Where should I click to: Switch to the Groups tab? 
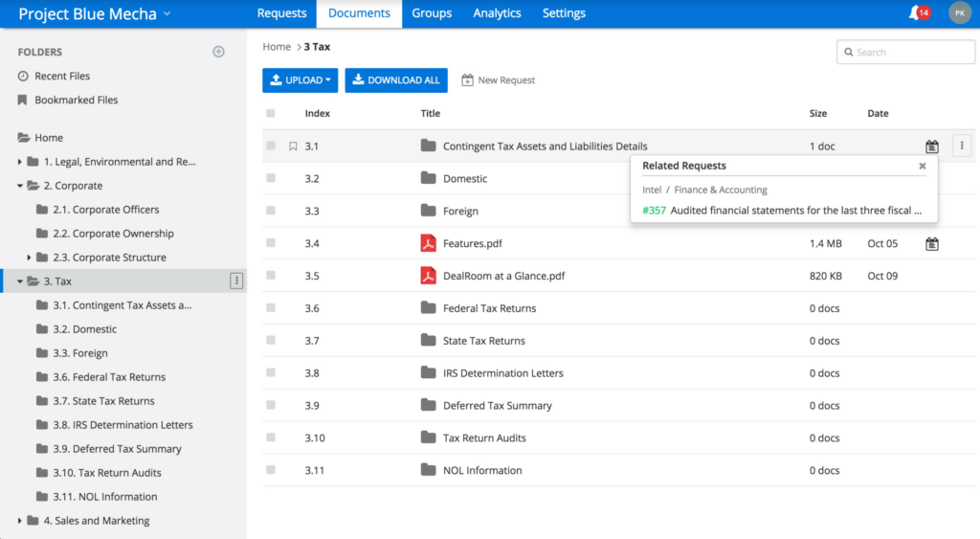432,13
